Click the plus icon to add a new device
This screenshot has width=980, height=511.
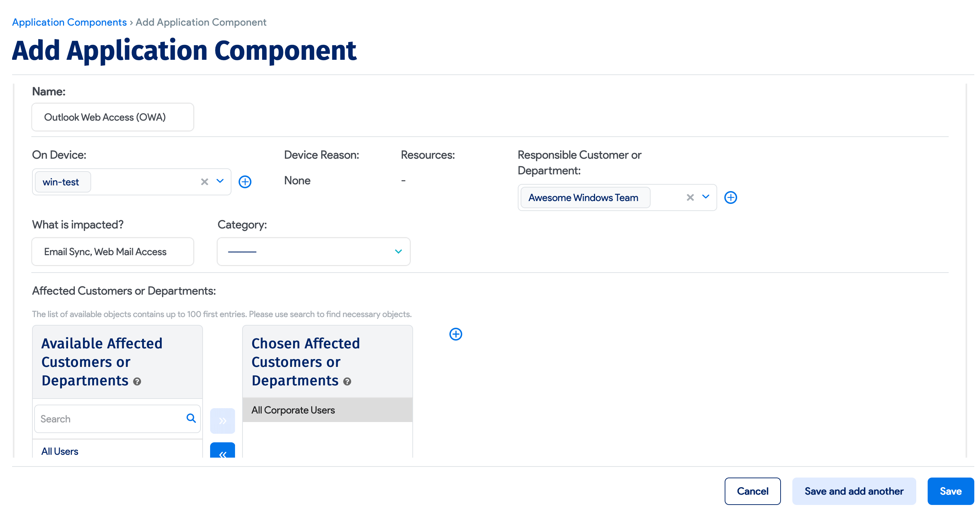coord(245,181)
